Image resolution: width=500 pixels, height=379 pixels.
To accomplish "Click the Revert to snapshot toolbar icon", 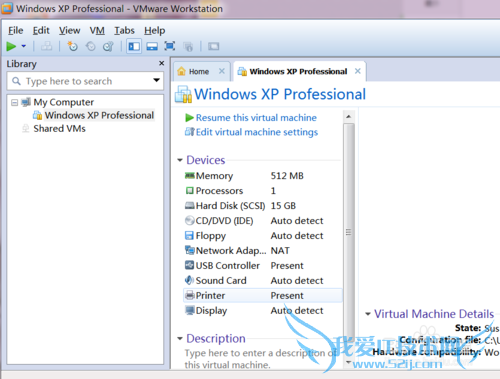I will coord(90,46).
